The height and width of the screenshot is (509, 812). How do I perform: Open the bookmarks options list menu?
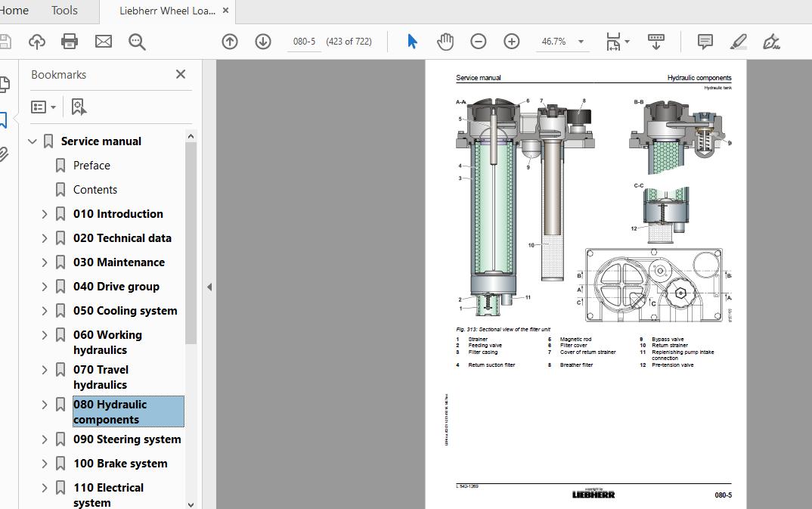coord(44,107)
